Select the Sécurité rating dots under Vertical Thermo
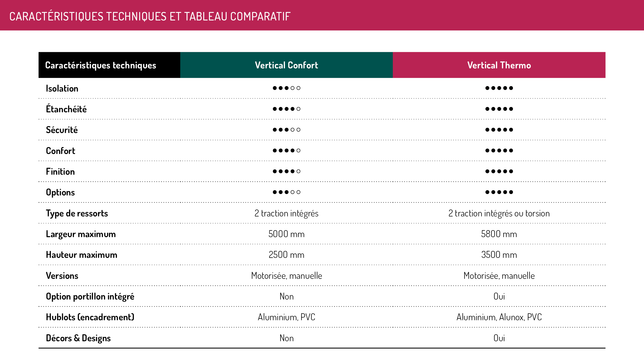 [x=499, y=130]
